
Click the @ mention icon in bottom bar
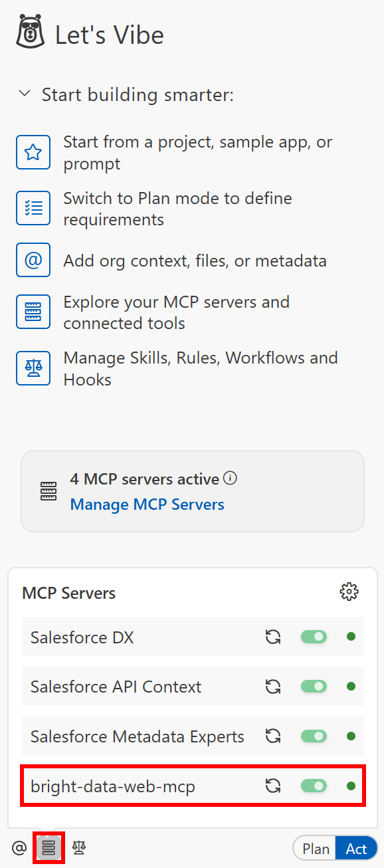(x=19, y=848)
